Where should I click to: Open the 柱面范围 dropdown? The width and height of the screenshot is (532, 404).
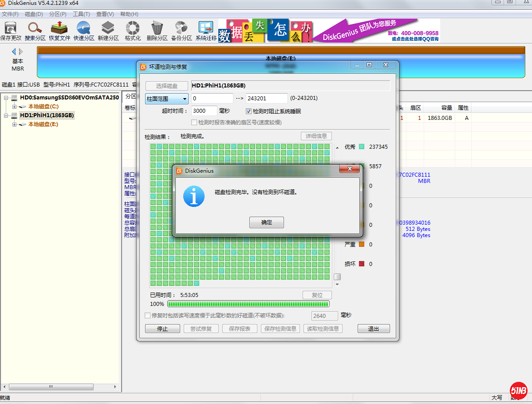(167, 99)
